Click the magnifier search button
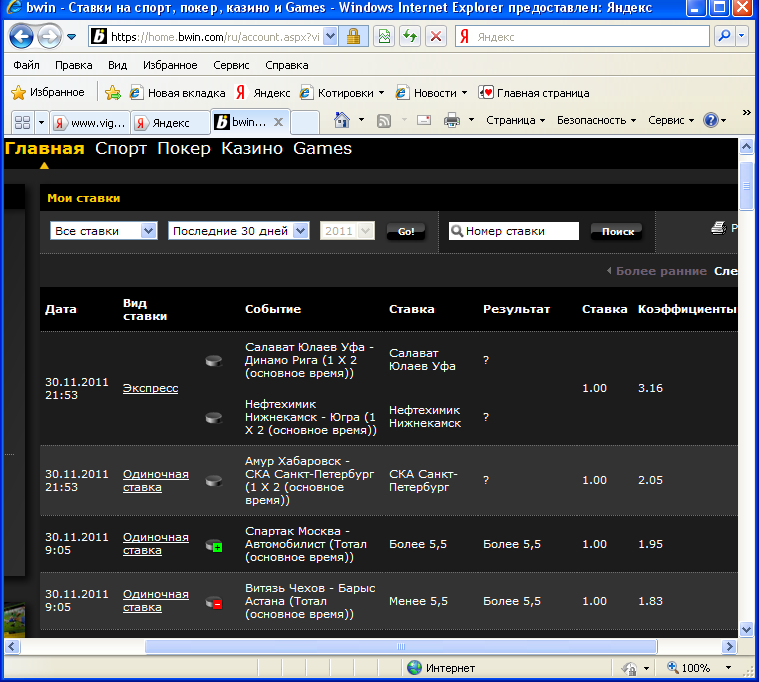The image size is (759, 682). [724, 36]
